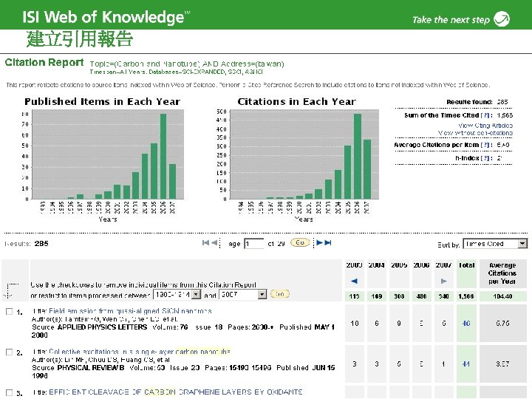Image resolution: width=532 pixels, height=399 pixels.
Task: Go to the first page arrow icon
Action: click(x=205, y=242)
